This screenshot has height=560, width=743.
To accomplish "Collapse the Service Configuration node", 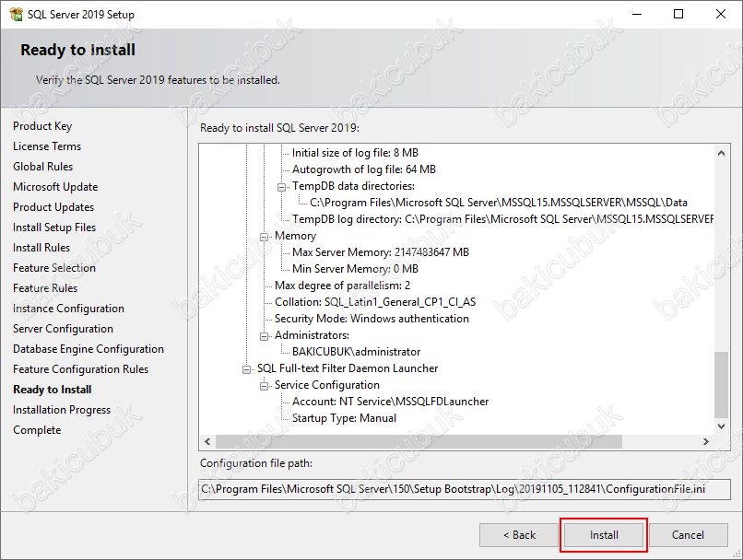I will 264,386.
